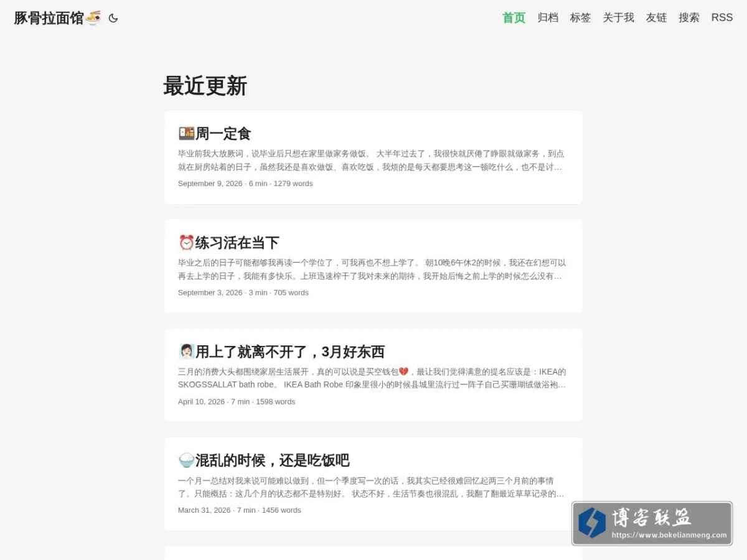This screenshot has width=747, height=560.
Task: Click the date line 'April 10, 2026 · 7 min · 1598 words'
Action: coord(237,401)
